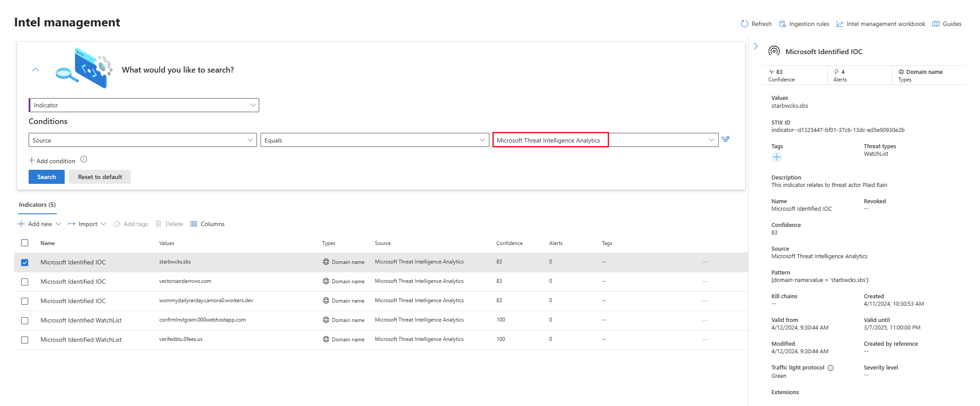Click the add tag plus icon
Image resolution: width=980 pixels, height=406 pixels.
click(777, 157)
